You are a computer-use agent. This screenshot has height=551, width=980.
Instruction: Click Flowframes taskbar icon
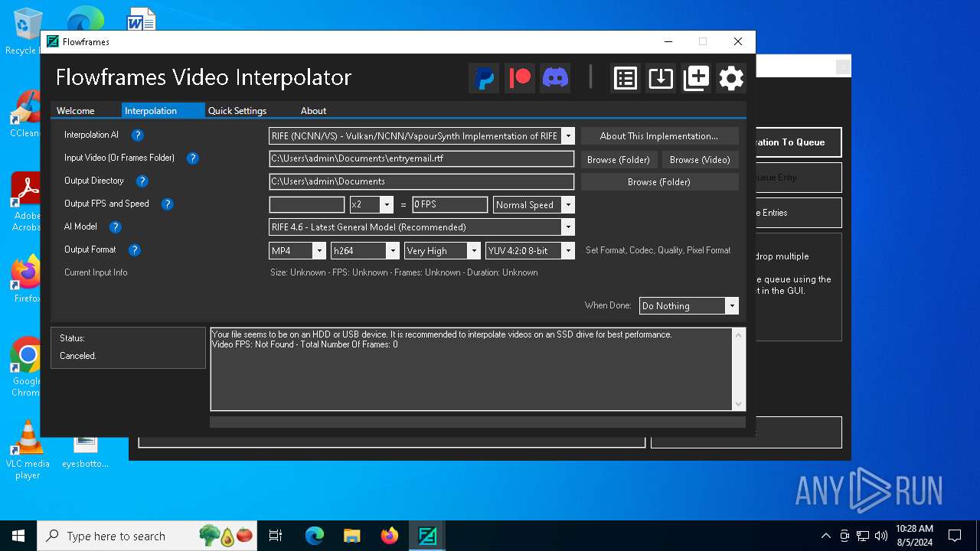click(x=427, y=536)
